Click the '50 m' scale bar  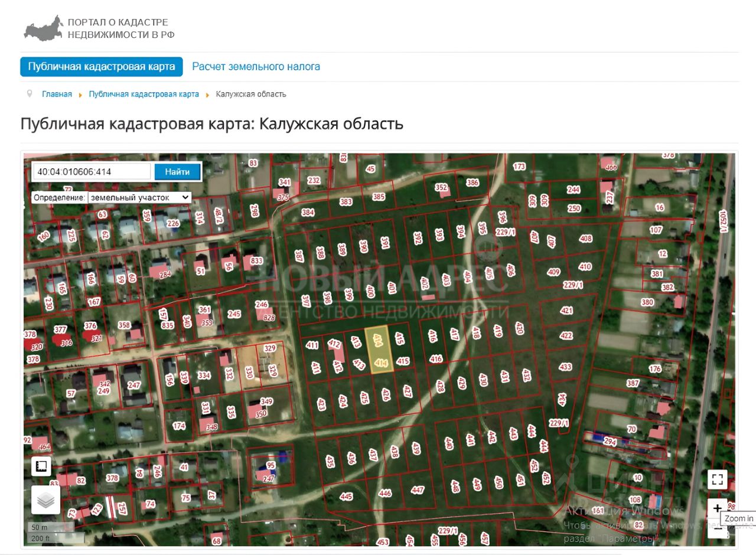tap(51, 527)
